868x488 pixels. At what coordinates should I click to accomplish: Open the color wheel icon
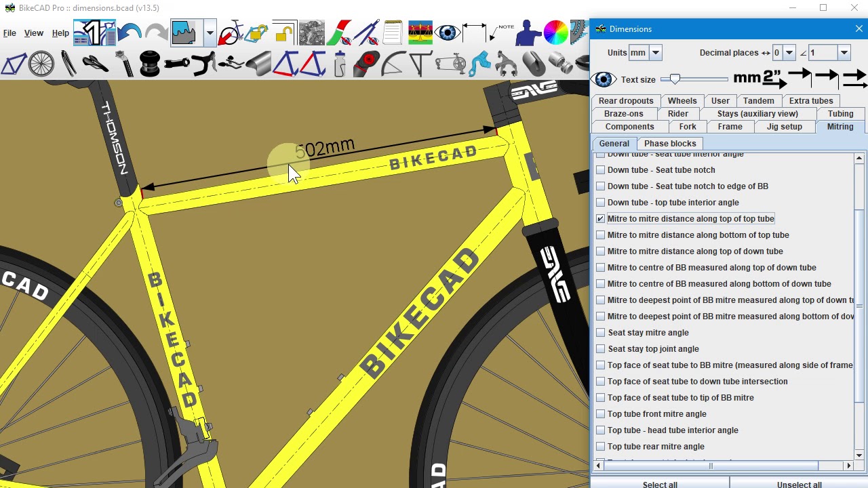click(x=556, y=33)
